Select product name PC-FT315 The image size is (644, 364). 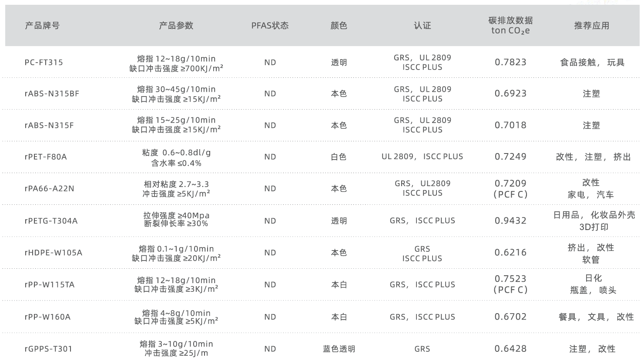(x=44, y=63)
